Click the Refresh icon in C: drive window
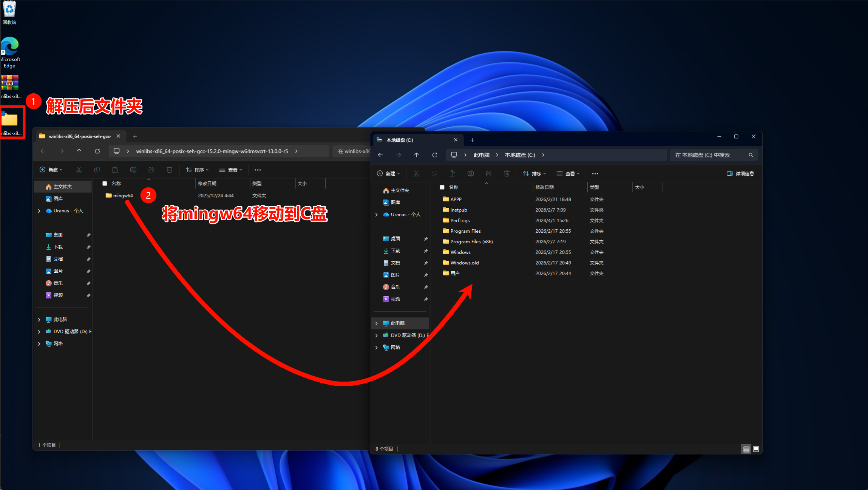This screenshot has width=868, height=490. coord(434,155)
